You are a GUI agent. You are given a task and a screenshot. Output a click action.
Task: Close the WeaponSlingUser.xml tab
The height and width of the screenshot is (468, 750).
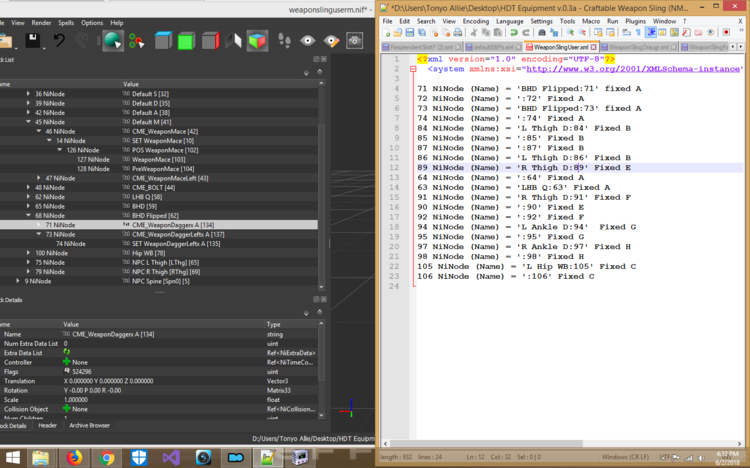[594, 47]
